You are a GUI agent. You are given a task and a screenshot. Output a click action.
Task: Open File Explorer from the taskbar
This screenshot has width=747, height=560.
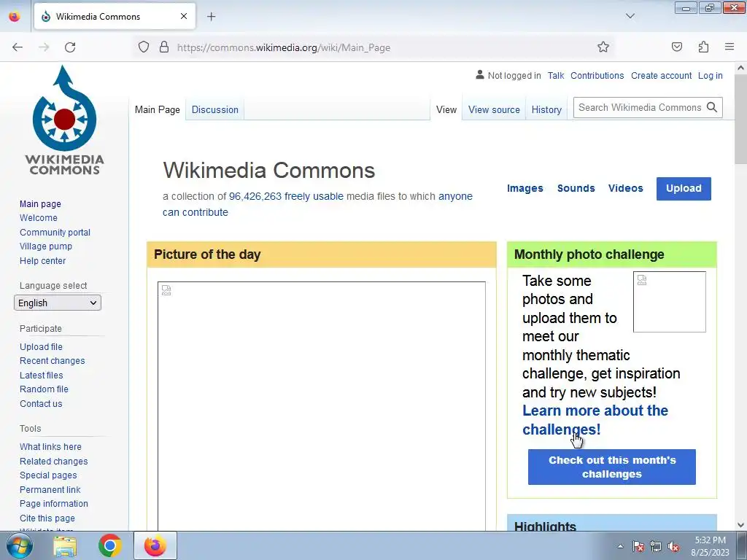click(x=65, y=545)
